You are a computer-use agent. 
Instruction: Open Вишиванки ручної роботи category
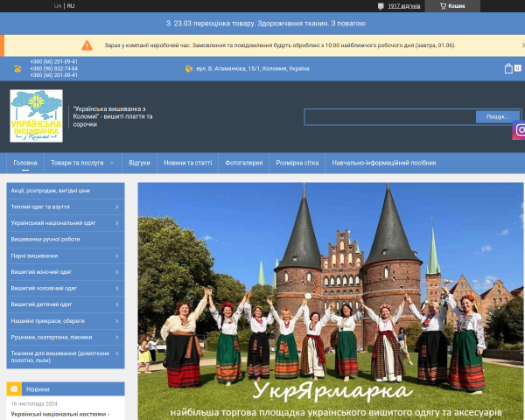tap(66, 240)
